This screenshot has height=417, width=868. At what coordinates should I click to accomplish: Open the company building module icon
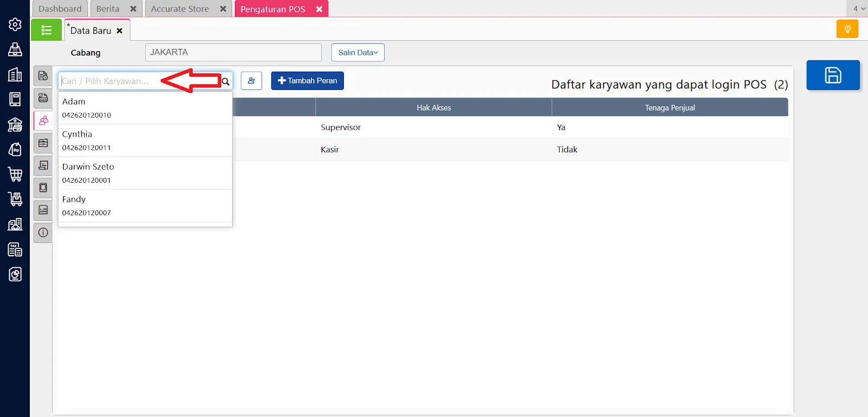(x=15, y=74)
